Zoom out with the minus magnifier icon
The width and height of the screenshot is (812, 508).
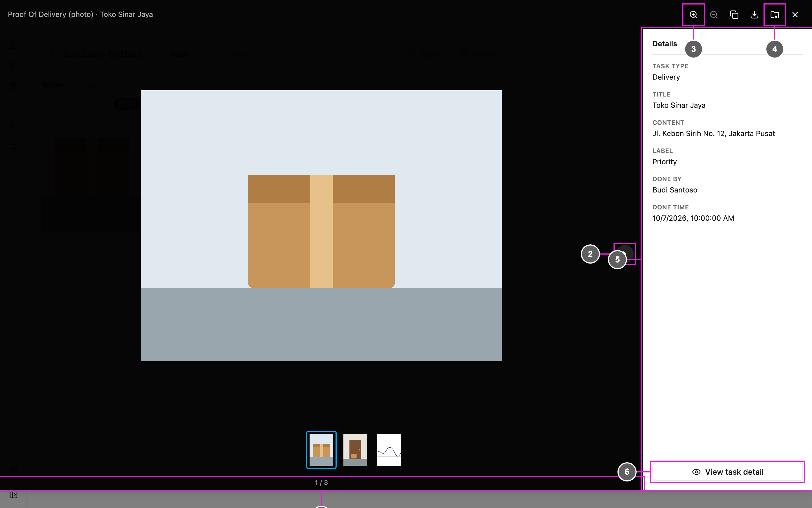(714, 15)
